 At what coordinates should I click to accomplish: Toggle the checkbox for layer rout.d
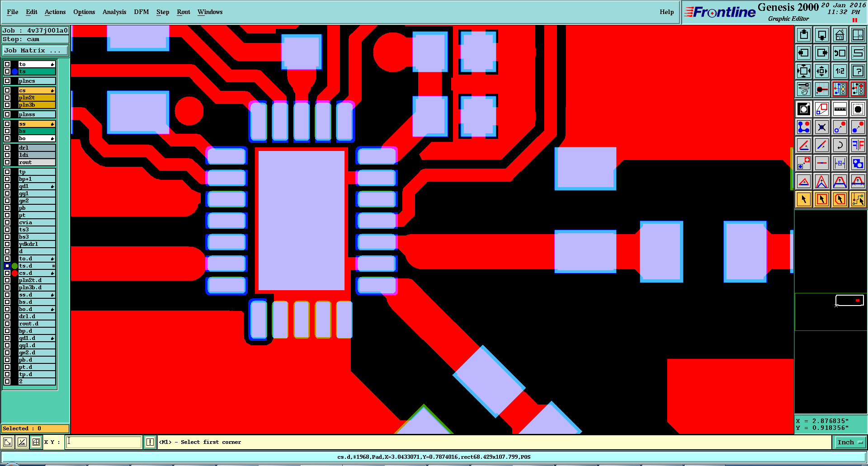pos(7,324)
